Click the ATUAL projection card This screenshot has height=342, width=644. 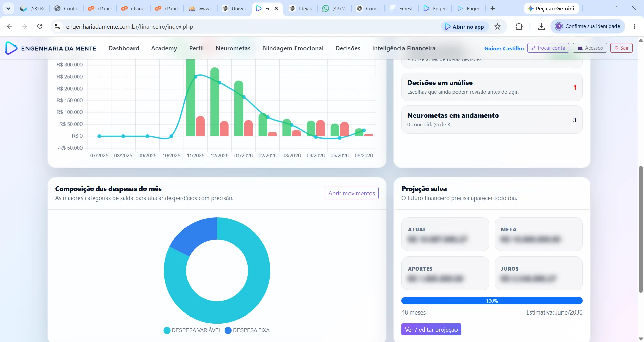[x=445, y=234]
